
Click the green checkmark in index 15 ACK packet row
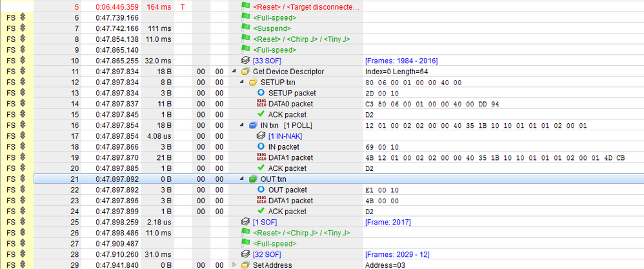261,114
